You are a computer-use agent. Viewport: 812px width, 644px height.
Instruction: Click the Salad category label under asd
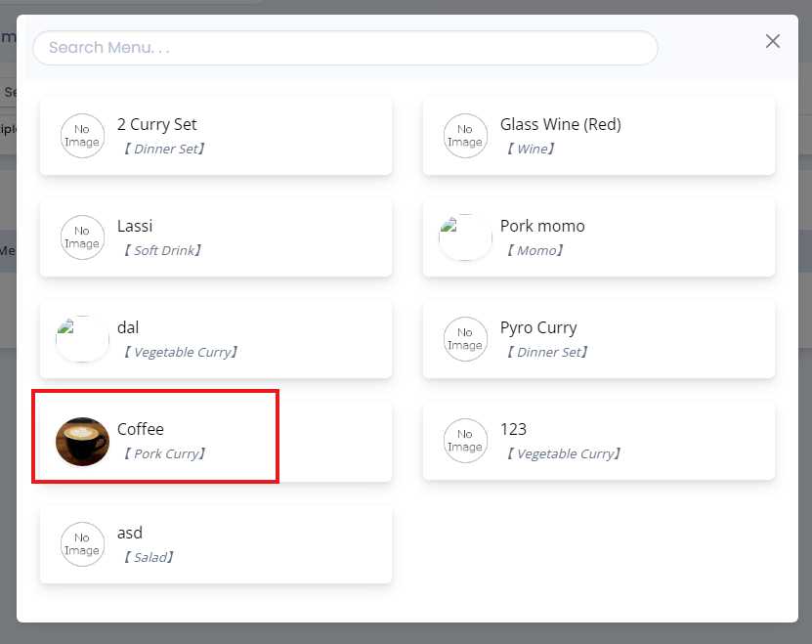click(x=149, y=558)
